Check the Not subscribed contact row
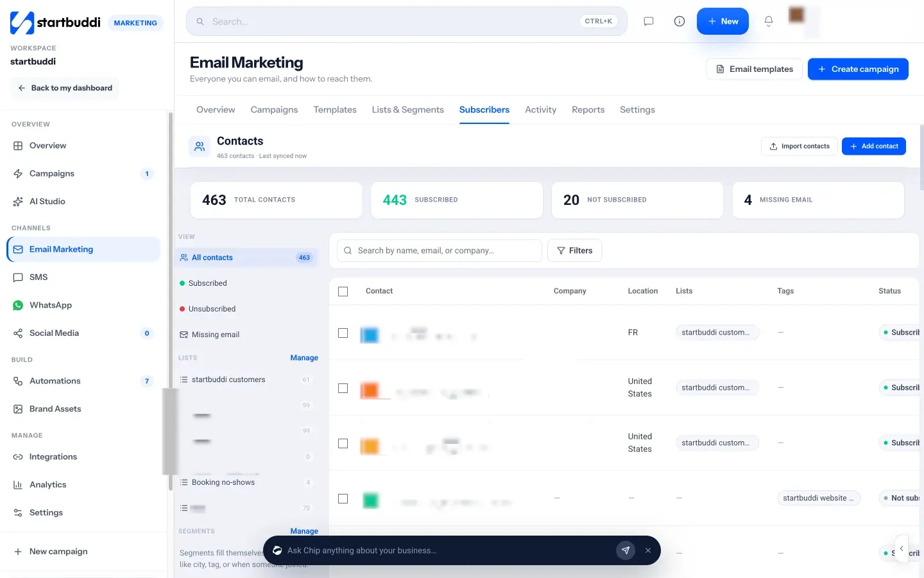Image resolution: width=924 pixels, height=578 pixels. pyautogui.click(x=343, y=498)
